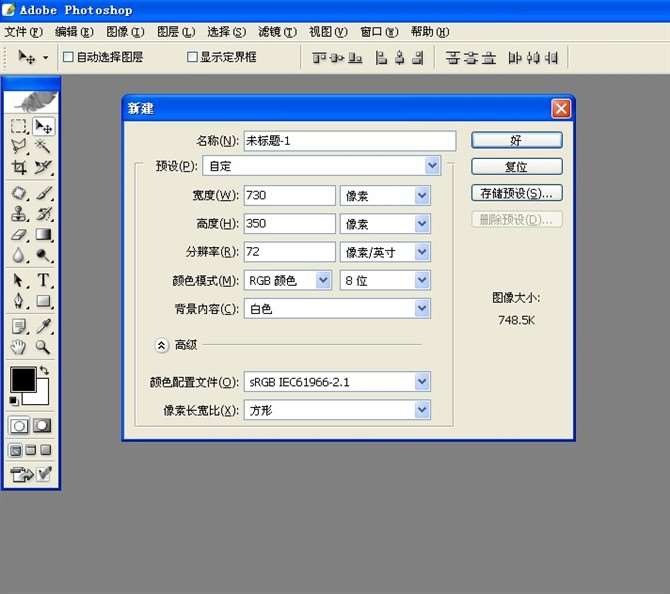
Task: Open the 图层 menu
Action: 176,32
